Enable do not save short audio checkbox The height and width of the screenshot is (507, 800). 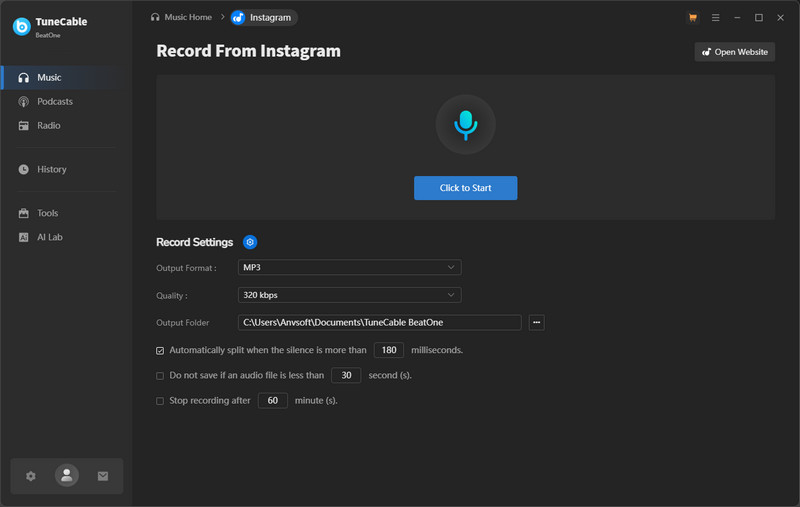coord(160,376)
